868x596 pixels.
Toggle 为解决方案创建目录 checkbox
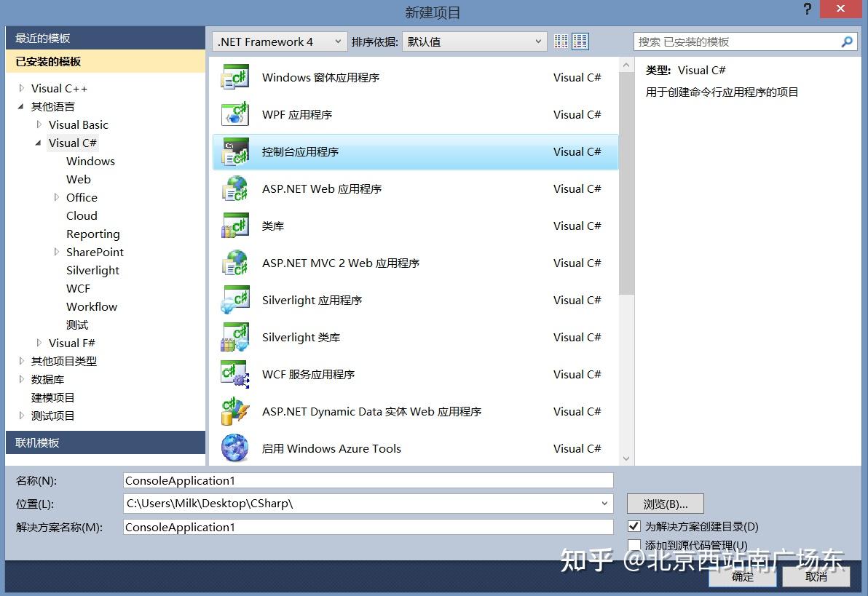click(x=634, y=525)
